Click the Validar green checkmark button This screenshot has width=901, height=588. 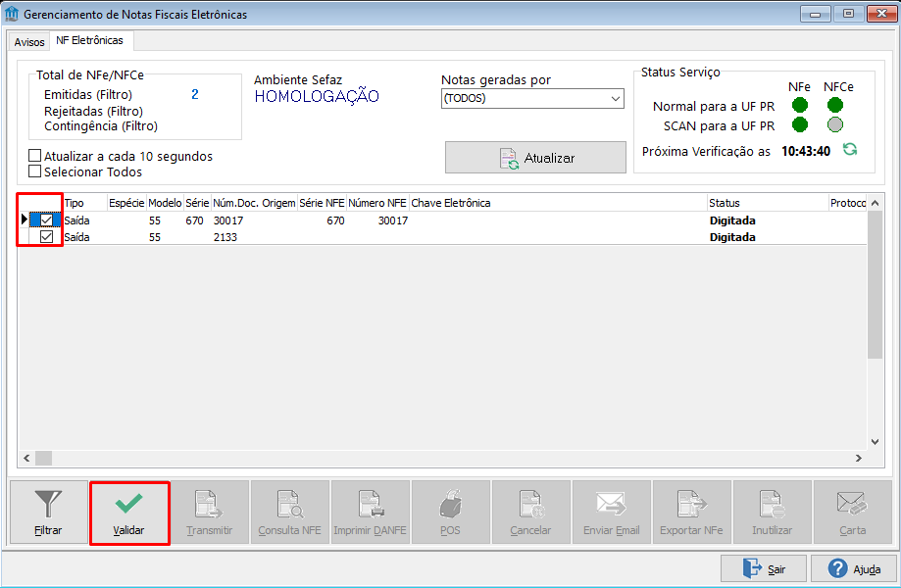[129, 513]
